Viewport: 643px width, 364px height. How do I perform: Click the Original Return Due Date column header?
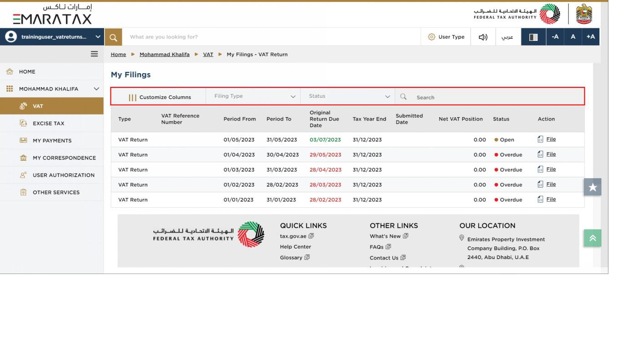(x=324, y=119)
